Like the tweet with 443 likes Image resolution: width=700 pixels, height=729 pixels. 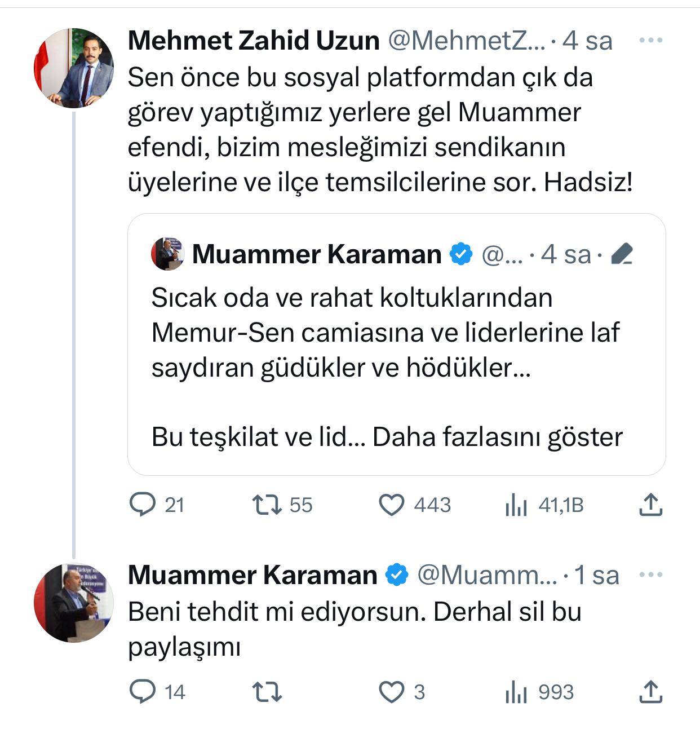click(391, 505)
